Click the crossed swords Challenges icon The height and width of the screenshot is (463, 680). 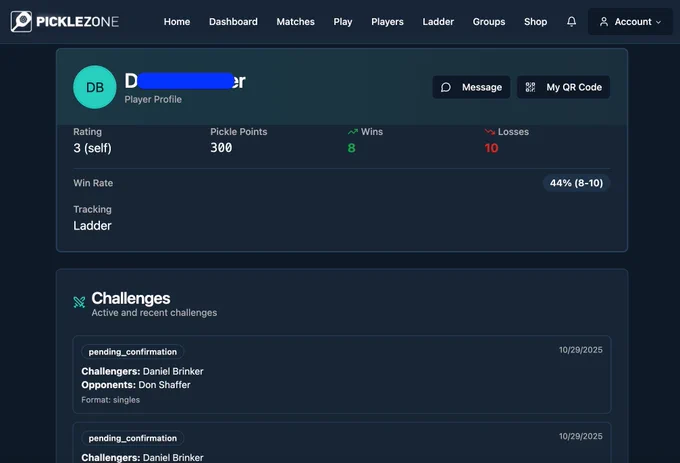(79, 302)
